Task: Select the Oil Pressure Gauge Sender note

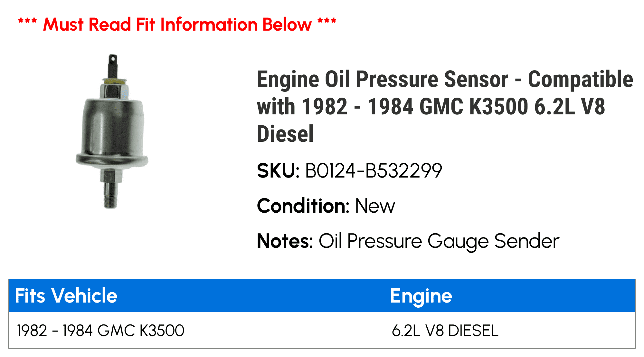Action: (x=439, y=242)
